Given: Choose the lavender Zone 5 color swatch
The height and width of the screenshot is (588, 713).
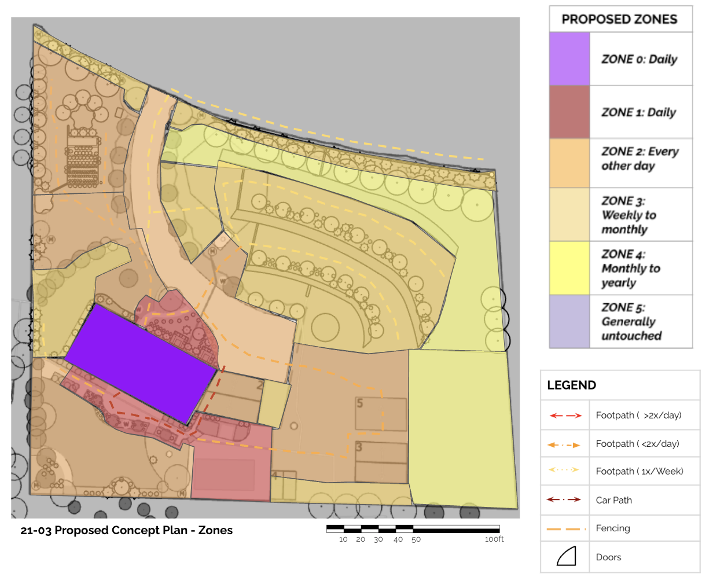Looking at the screenshot, I should tap(569, 321).
